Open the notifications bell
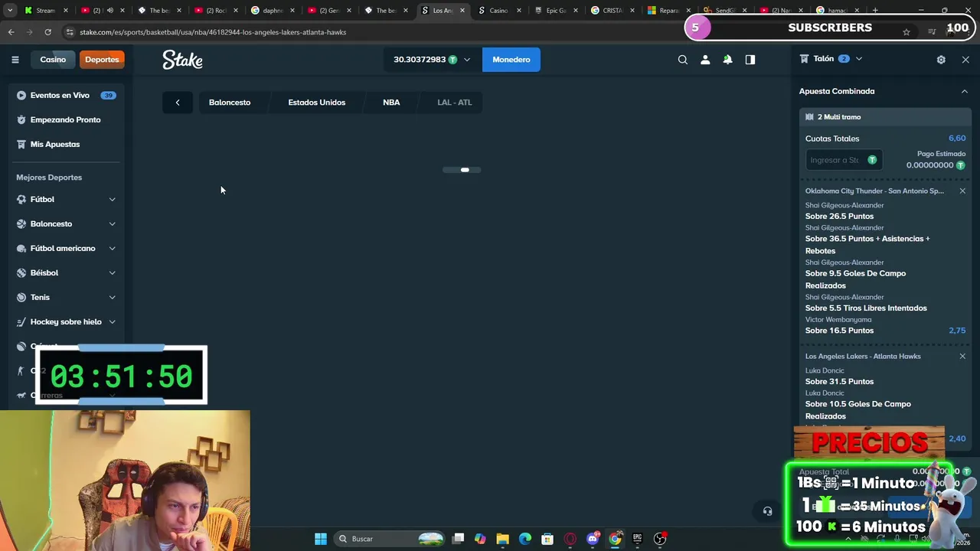The image size is (980, 551). tap(727, 60)
